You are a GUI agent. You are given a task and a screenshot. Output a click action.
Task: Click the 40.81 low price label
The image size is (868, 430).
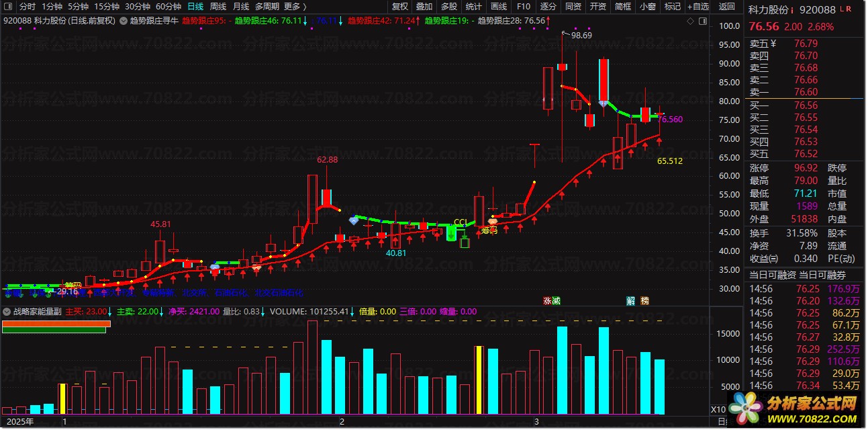[x=396, y=253]
